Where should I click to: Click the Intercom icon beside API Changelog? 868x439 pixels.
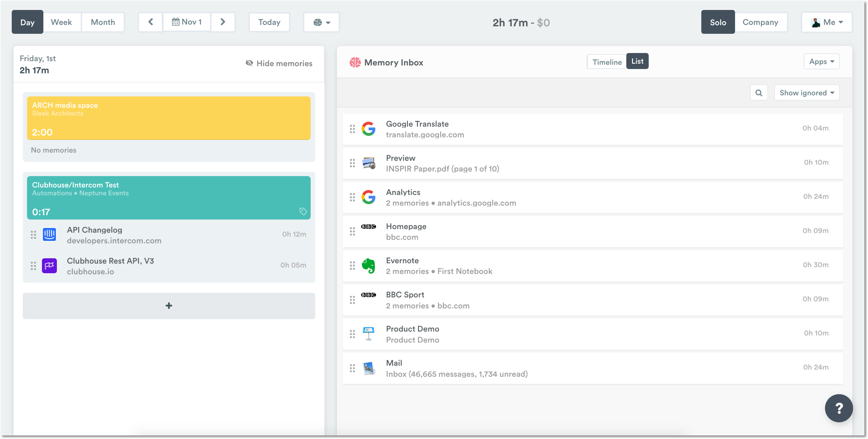(x=49, y=234)
